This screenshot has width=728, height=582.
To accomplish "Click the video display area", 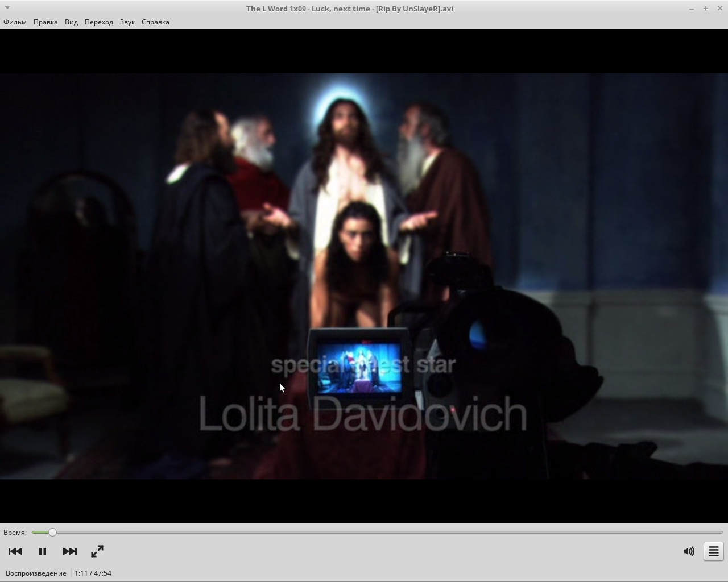I will [x=364, y=276].
